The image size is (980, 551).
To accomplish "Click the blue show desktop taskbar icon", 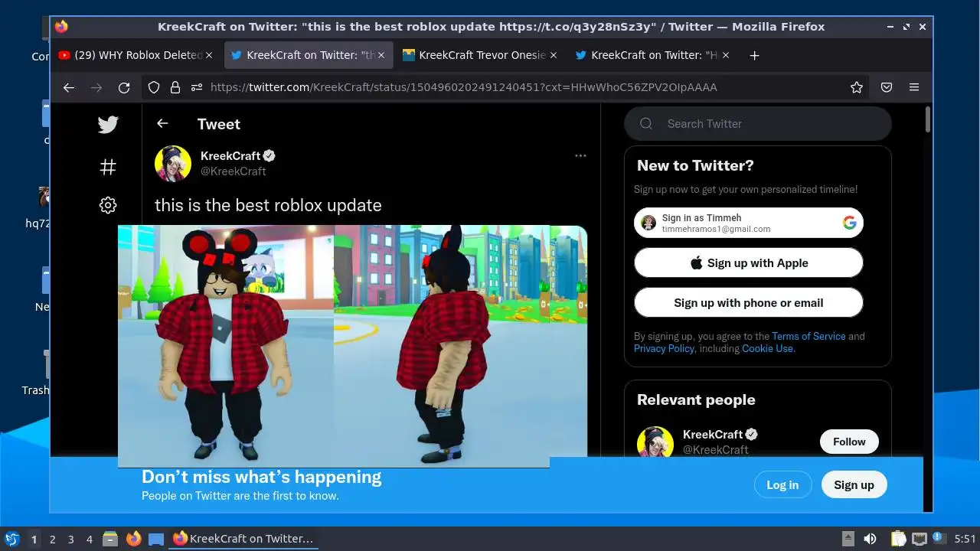I will point(156,539).
